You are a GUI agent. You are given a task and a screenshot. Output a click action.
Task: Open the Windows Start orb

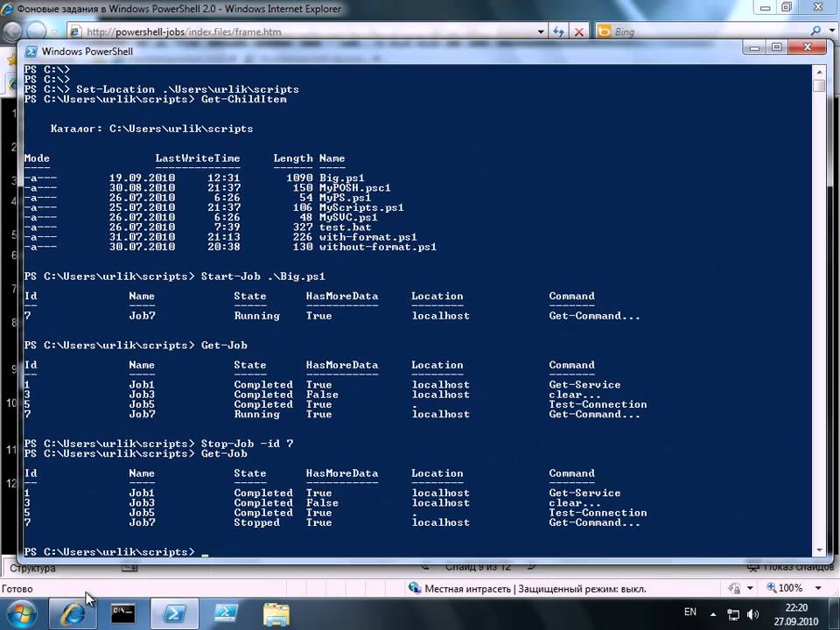(20, 614)
